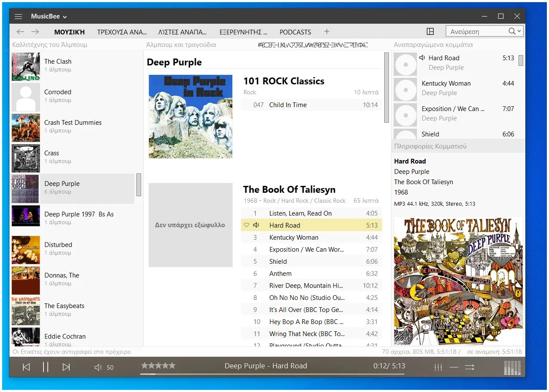Click the spectrum visualizer icon

512,367
